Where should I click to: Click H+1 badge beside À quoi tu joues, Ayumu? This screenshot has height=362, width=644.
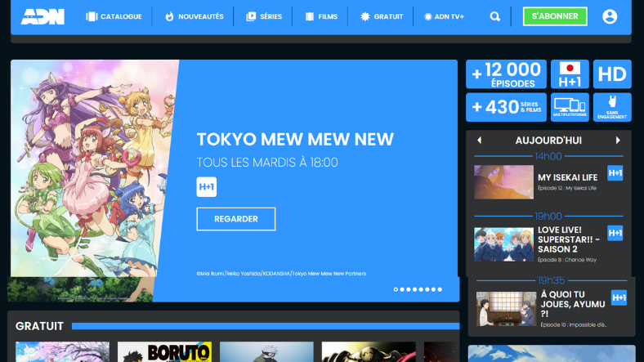tap(619, 297)
